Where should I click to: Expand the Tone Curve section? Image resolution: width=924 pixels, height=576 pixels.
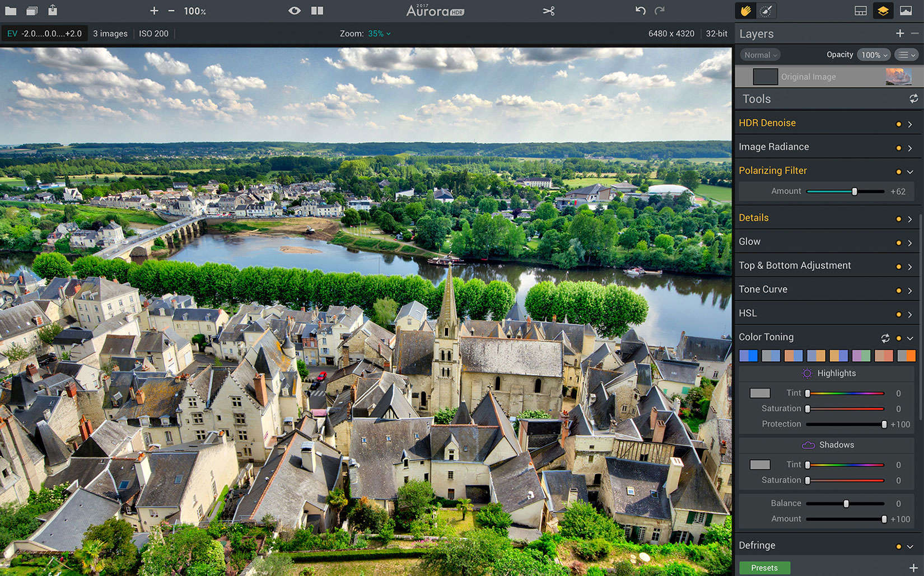tap(908, 290)
